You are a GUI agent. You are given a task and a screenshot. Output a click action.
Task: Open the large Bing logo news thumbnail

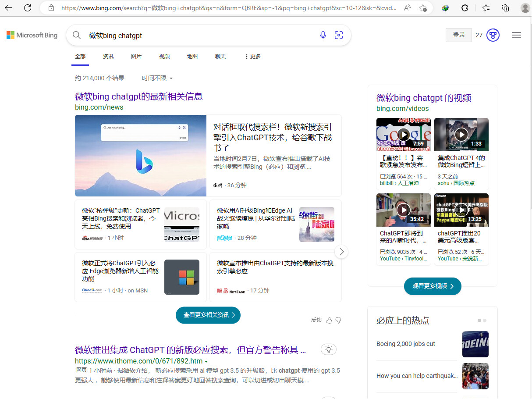click(141, 156)
